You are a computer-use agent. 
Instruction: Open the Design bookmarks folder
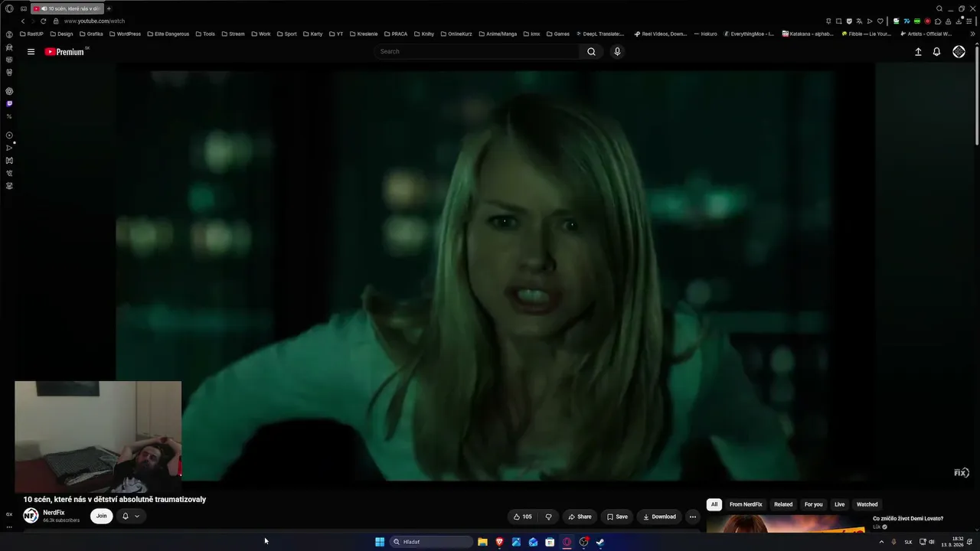[61, 34]
